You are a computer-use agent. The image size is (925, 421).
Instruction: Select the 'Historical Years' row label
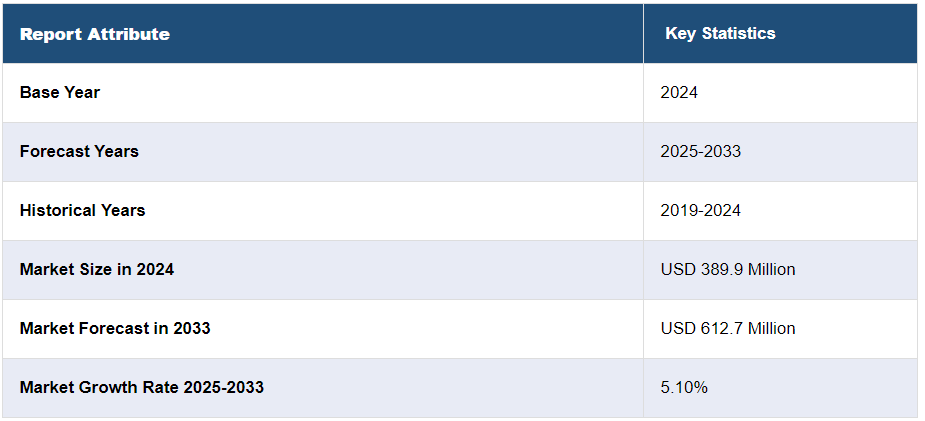pos(82,210)
